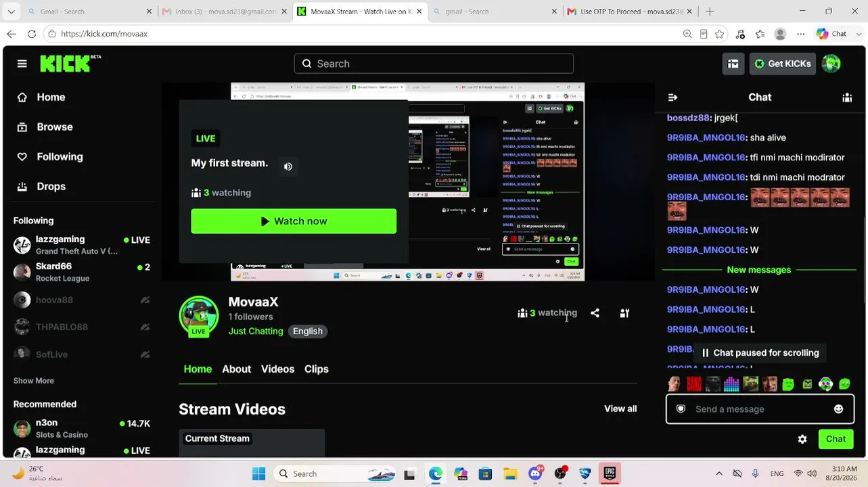Open hoova88 offline channel
Image resolution: width=868 pixels, height=487 pixels.
click(82, 300)
